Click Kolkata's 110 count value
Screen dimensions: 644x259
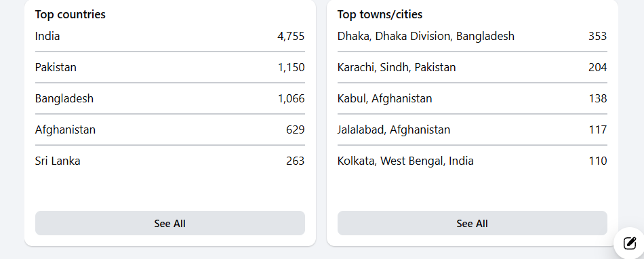point(598,161)
